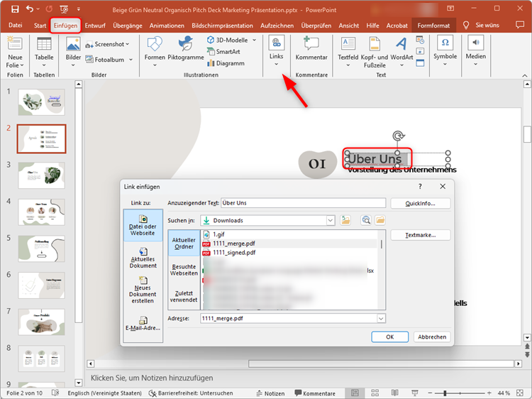Viewport: 532px width, 399px height.
Task: Toggle Kommentare pane in status bar
Action: pyautogui.click(x=315, y=393)
